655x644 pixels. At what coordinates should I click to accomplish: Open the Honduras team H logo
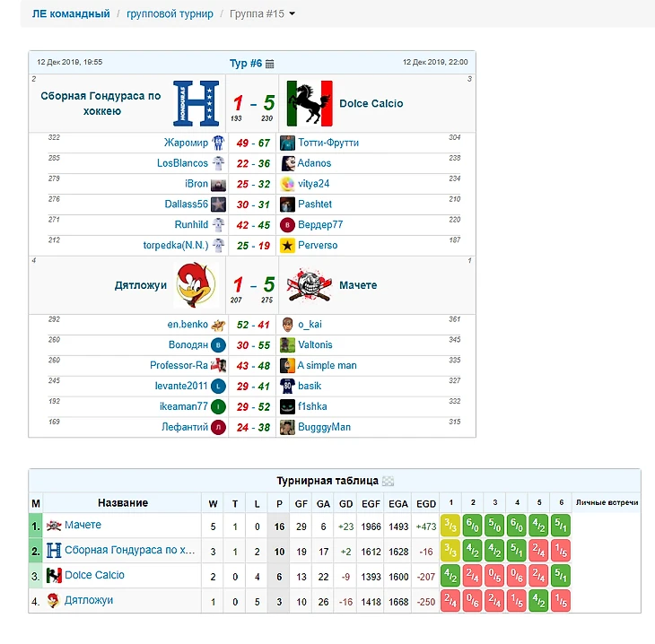tap(196, 103)
